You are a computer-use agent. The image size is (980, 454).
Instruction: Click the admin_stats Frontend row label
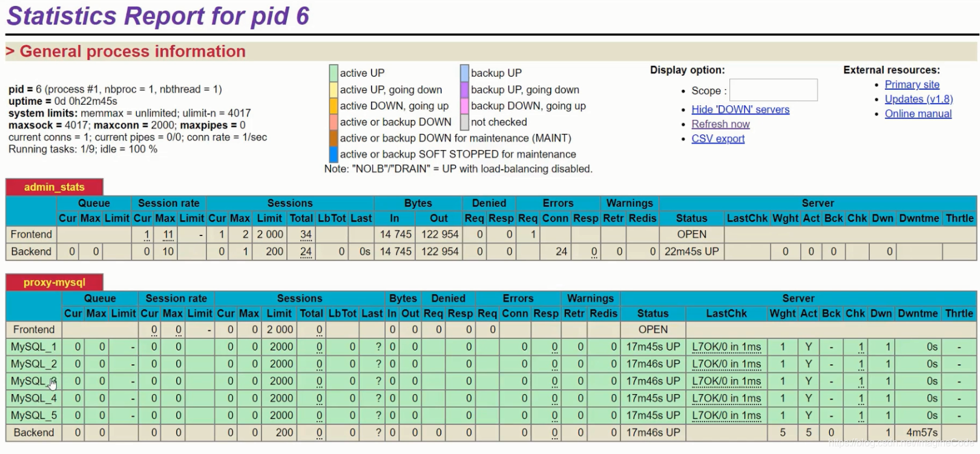tap(31, 234)
